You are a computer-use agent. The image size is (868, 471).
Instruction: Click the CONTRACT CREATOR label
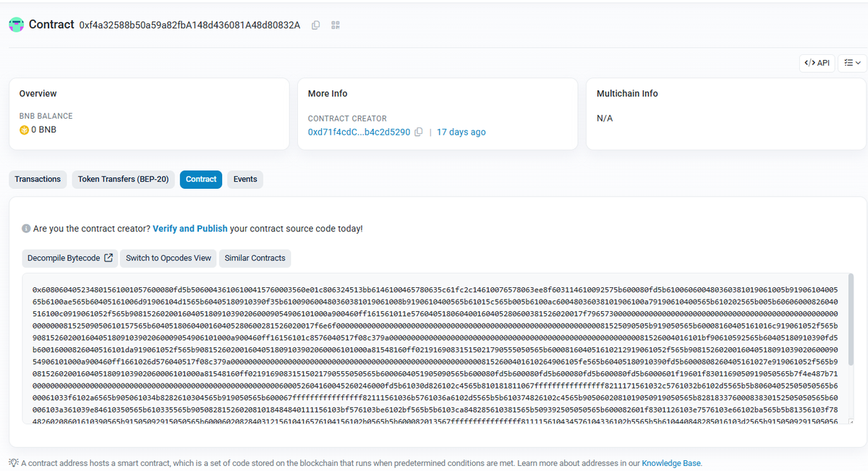(x=347, y=119)
